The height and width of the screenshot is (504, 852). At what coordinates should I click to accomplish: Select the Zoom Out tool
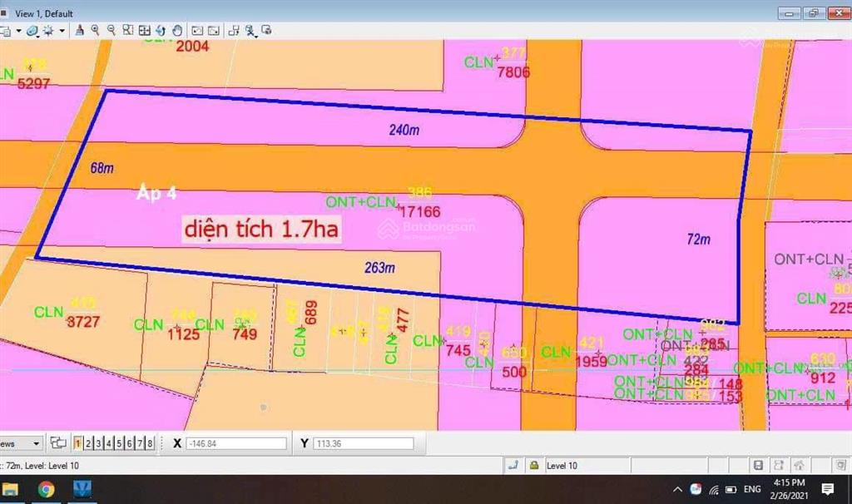(x=111, y=30)
